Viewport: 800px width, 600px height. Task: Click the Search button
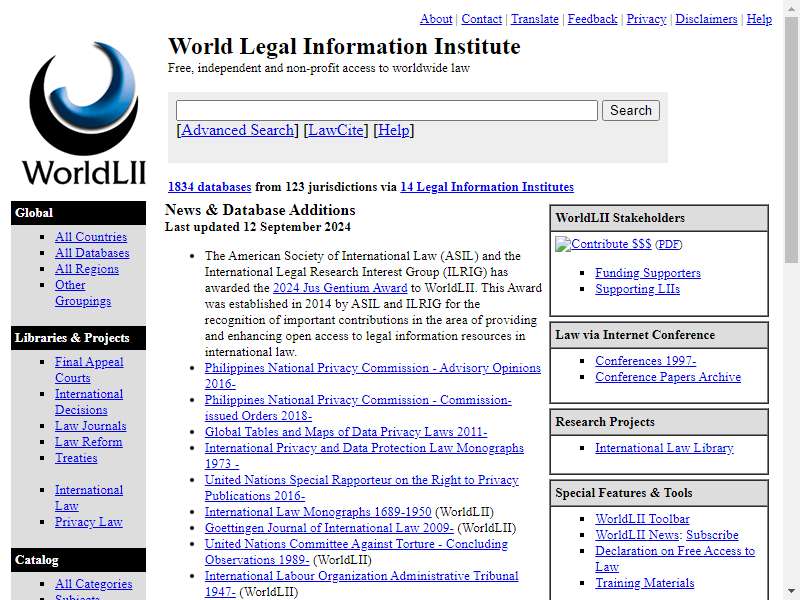pyautogui.click(x=631, y=110)
